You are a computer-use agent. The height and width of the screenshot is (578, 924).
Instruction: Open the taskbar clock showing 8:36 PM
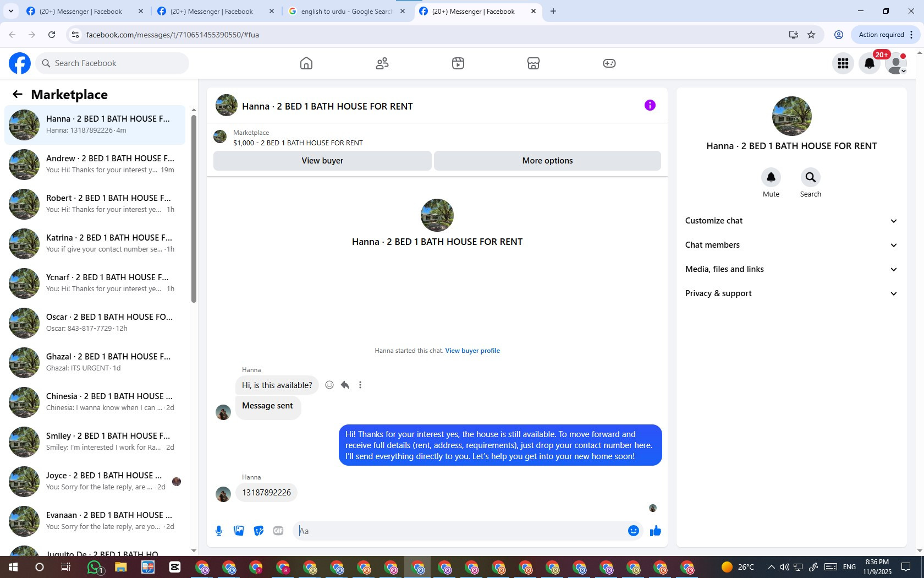(x=877, y=567)
